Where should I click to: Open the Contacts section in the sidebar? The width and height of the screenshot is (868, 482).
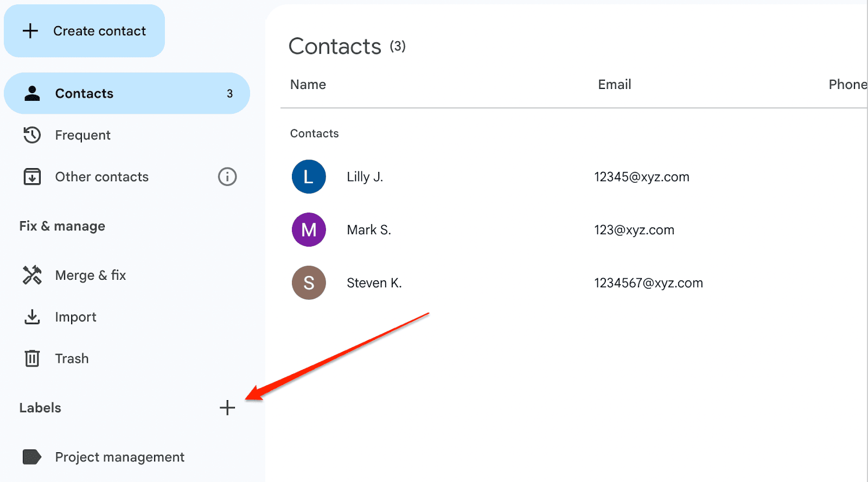84,93
